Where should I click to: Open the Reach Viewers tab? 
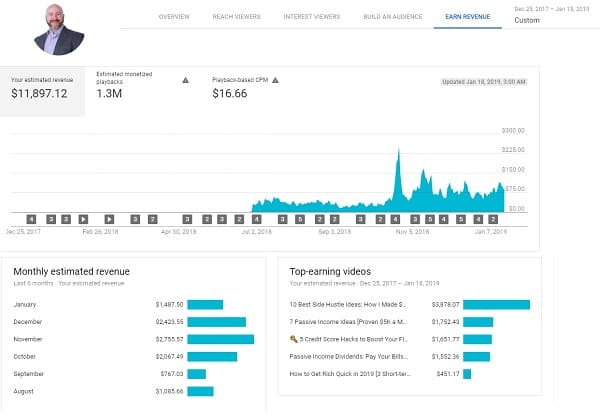click(x=239, y=17)
